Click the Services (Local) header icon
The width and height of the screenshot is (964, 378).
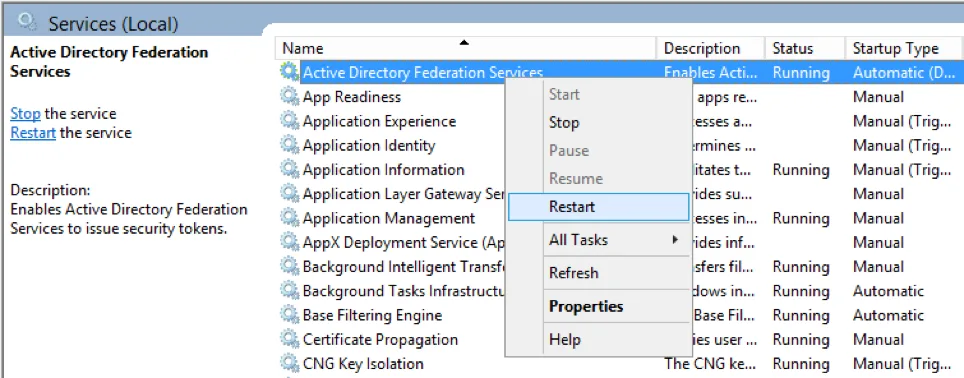[28, 22]
